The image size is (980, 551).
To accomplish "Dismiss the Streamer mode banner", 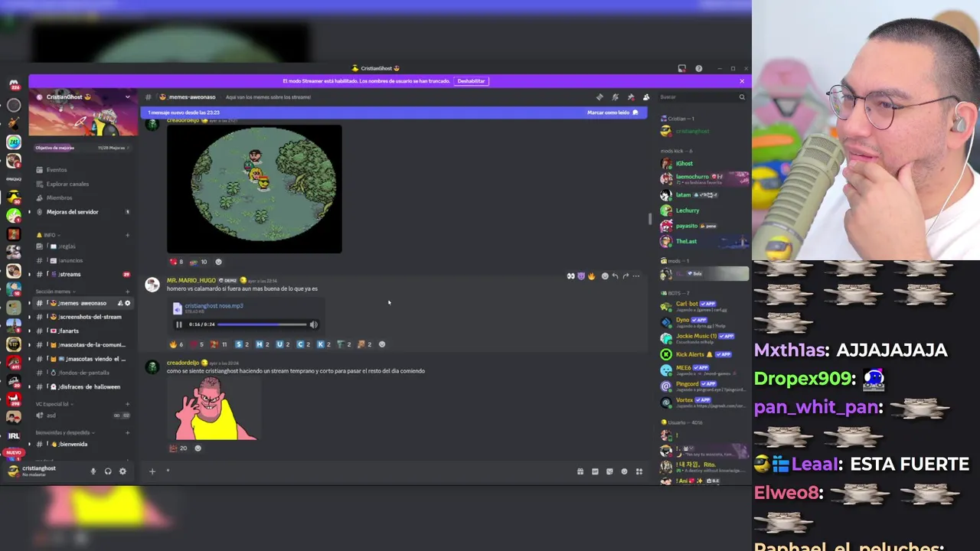I will [x=741, y=81].
